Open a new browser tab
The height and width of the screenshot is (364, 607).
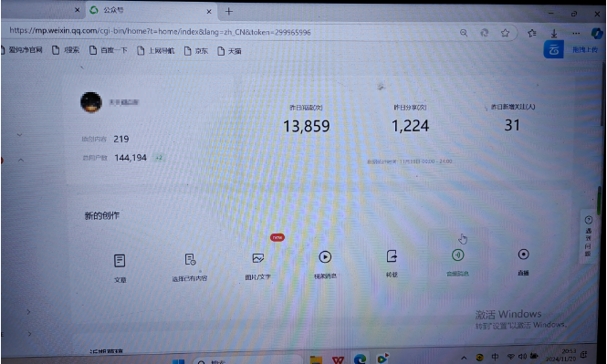[229, 12]
